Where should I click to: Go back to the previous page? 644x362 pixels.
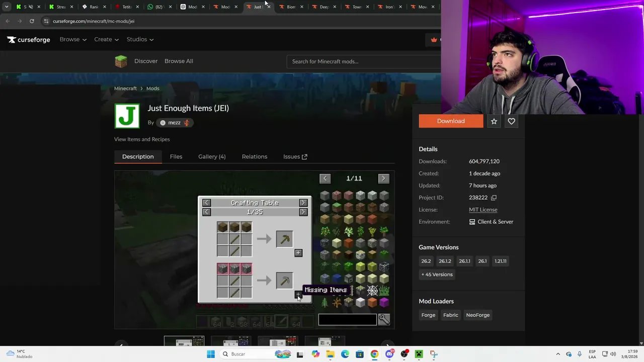[x=8, y=21]
